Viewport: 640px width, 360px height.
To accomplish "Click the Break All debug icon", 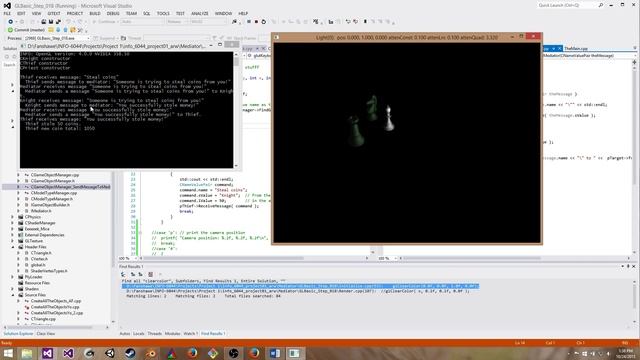I will tap(249, 22).
